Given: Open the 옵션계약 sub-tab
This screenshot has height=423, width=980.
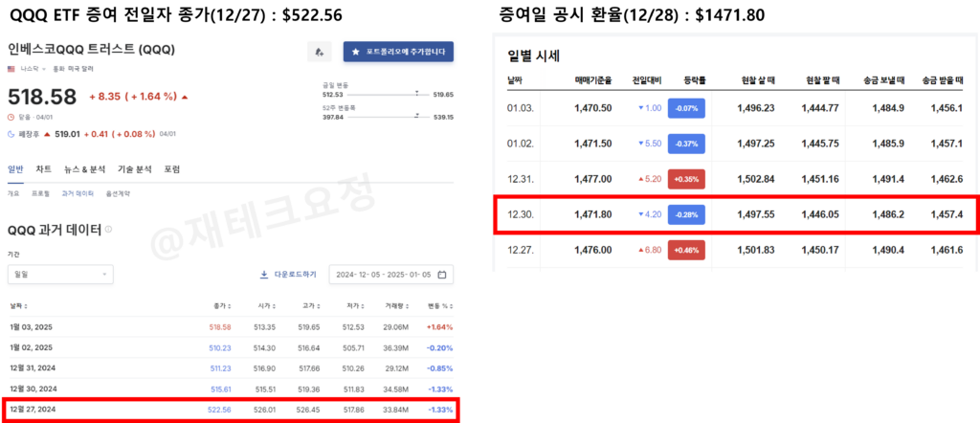Looking at the screenshot, I should click(118, 193).
